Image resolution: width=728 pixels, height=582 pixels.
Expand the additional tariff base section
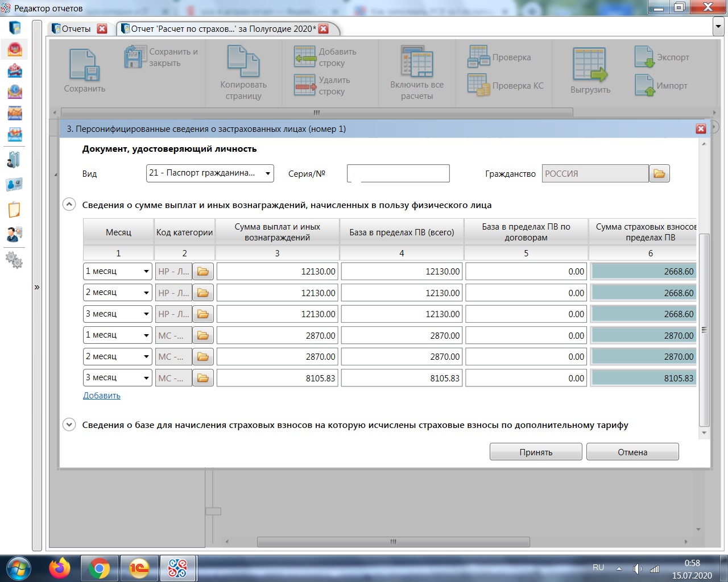pos(69,425)
